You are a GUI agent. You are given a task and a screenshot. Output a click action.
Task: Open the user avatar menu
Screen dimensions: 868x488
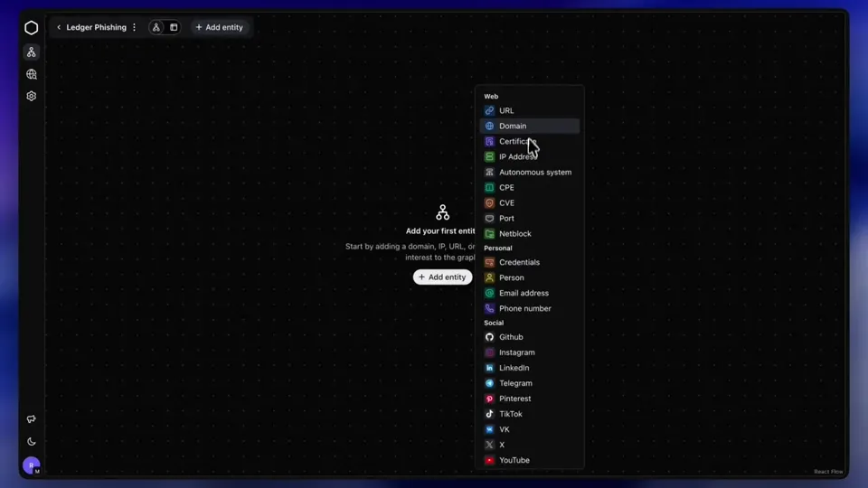(32, 465)
